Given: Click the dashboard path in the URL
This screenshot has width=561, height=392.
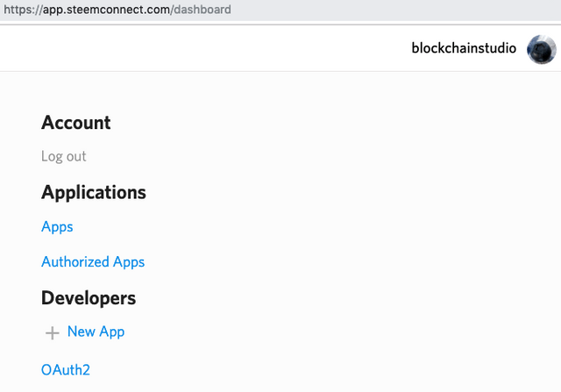Looking at the screenshot, I should pyautogui.click(x=202, y=10).
